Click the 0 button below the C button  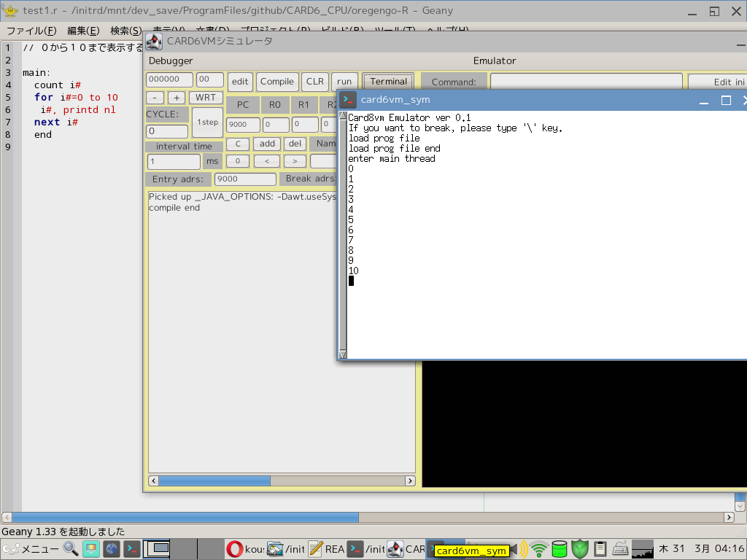coord(238,161)
